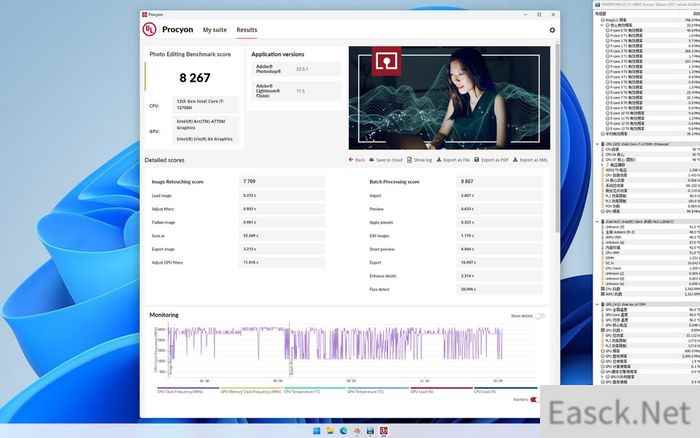Click the Batch Processing score value 8 867
Screen dimensions: 700x438
coord(467,181)
